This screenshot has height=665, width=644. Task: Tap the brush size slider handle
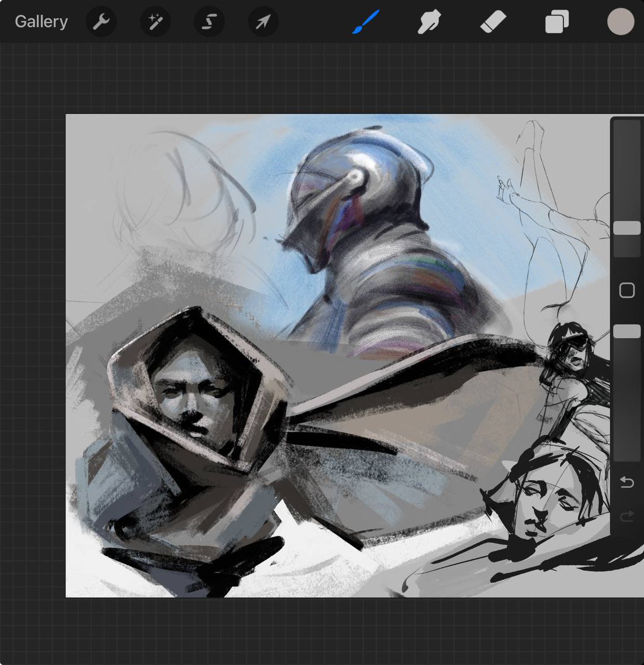[627, 226]
